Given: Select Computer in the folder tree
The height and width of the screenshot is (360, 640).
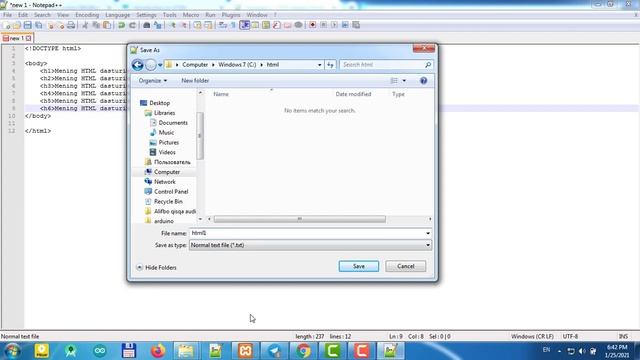Looking at the screenshot, I should pos(167,172).
